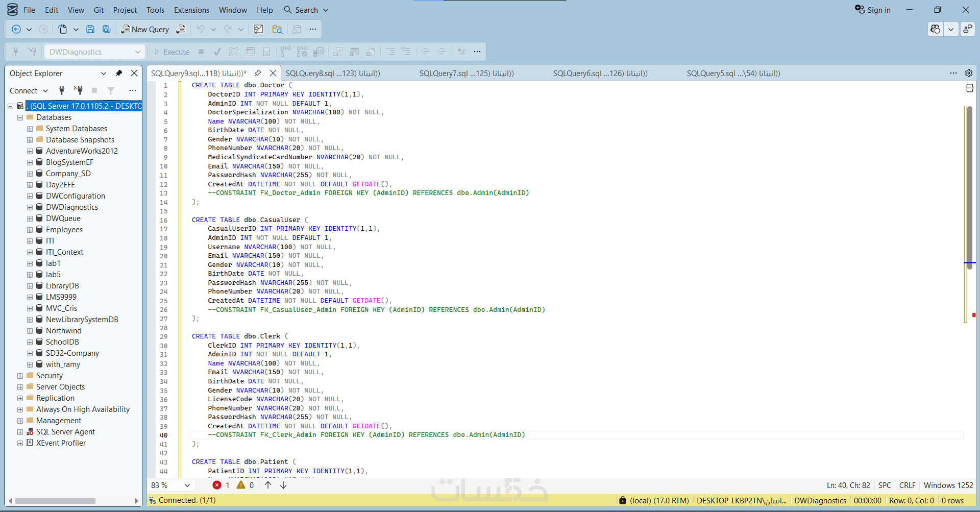
Task: Click Specify Values for Template Parameters icon
Action: pyautogui.click(x=461, y=52)
